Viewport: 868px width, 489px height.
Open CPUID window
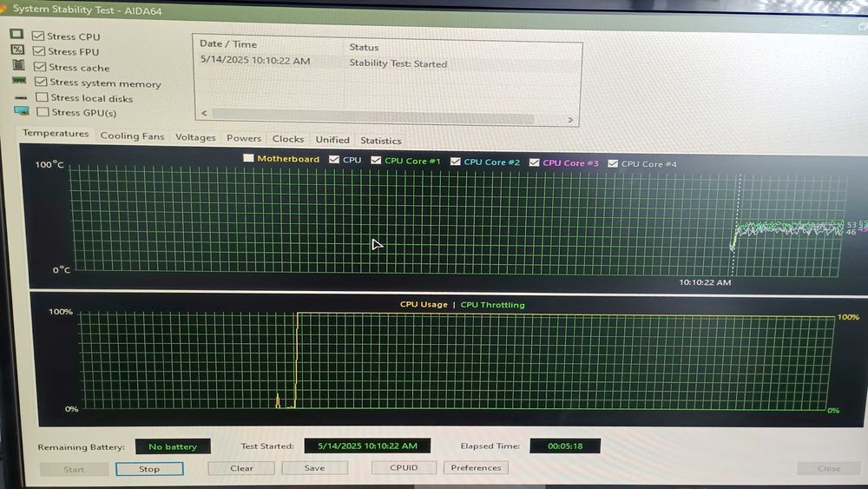coord(404,467)
